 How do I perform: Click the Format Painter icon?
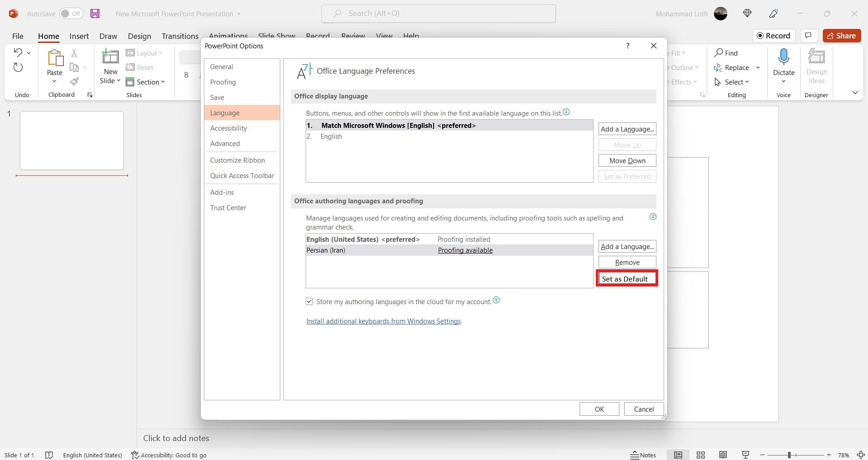click(x=75, y=82)
